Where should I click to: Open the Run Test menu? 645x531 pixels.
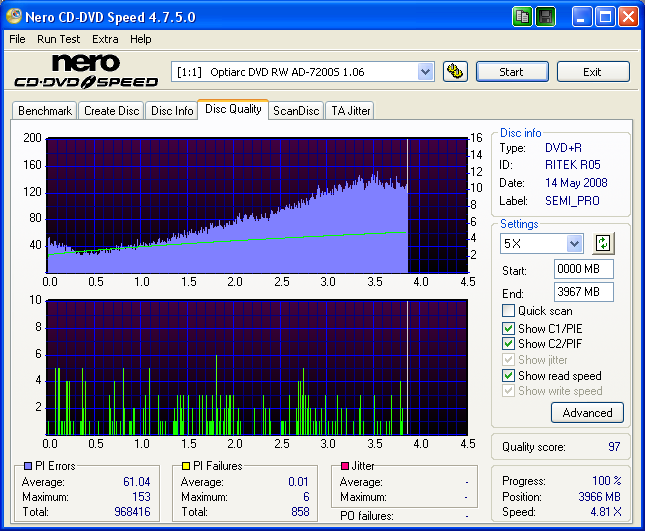click(58, 39)
